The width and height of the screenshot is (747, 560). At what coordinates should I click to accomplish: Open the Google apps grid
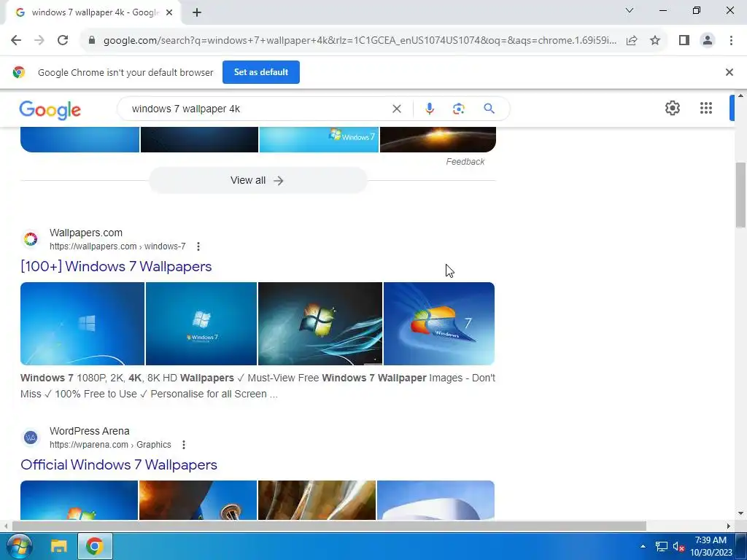(x=706, y=108)
